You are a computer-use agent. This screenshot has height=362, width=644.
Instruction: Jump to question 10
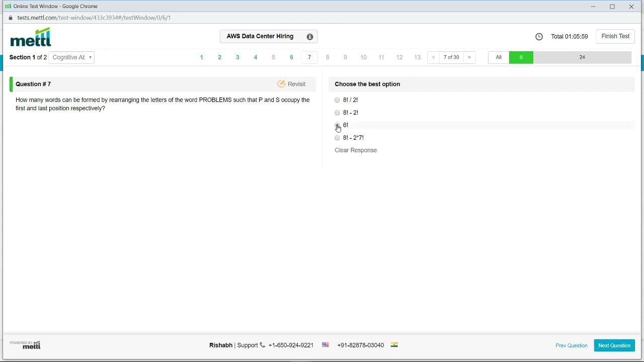click(364, 57)
